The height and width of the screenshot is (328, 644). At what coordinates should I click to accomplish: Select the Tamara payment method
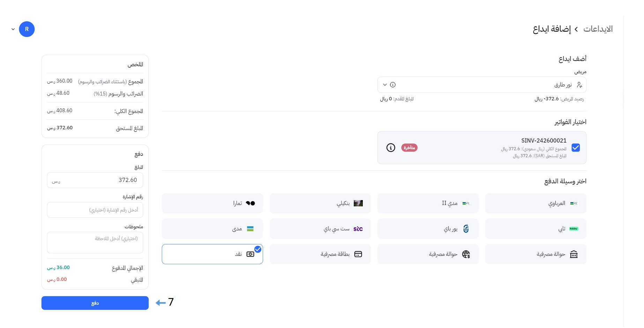212,203
